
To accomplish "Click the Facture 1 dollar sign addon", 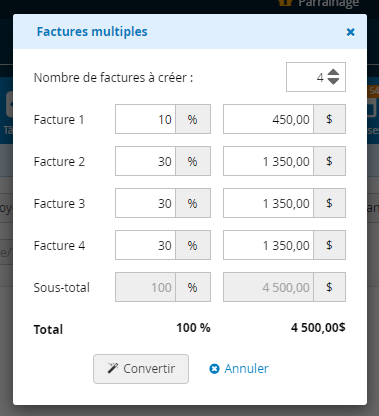I will point(329,119).
